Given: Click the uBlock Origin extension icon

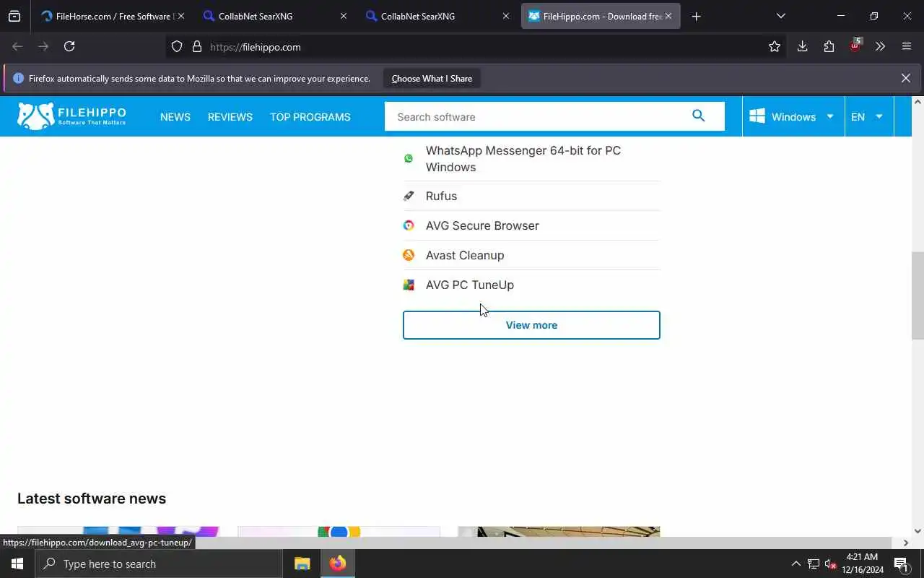Looking at the screenshot, I should pyautogui.click(x=855, y=46).
